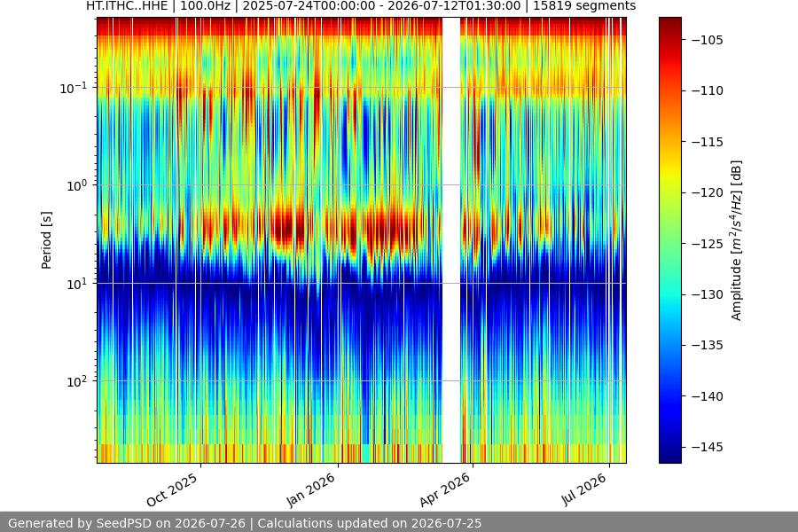Click the Amplitude [dB] colorbar label
The image size is (798, 532).
pos(736,240)
